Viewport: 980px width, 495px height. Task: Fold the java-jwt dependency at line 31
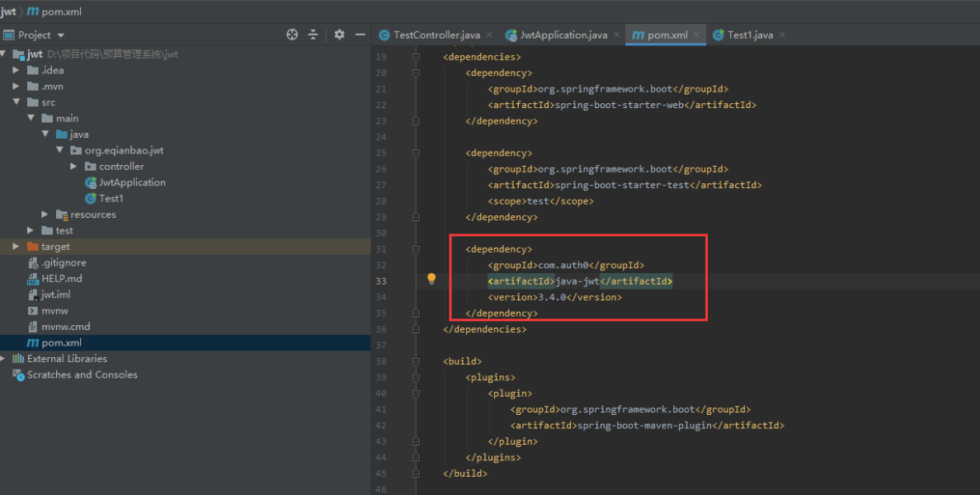tap(416, 249)
